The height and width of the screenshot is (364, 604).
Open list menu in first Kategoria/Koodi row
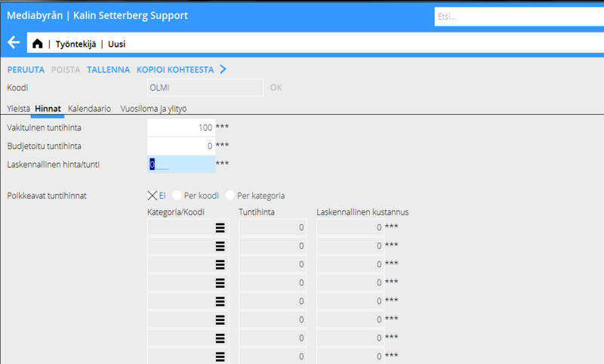(220, 227)
